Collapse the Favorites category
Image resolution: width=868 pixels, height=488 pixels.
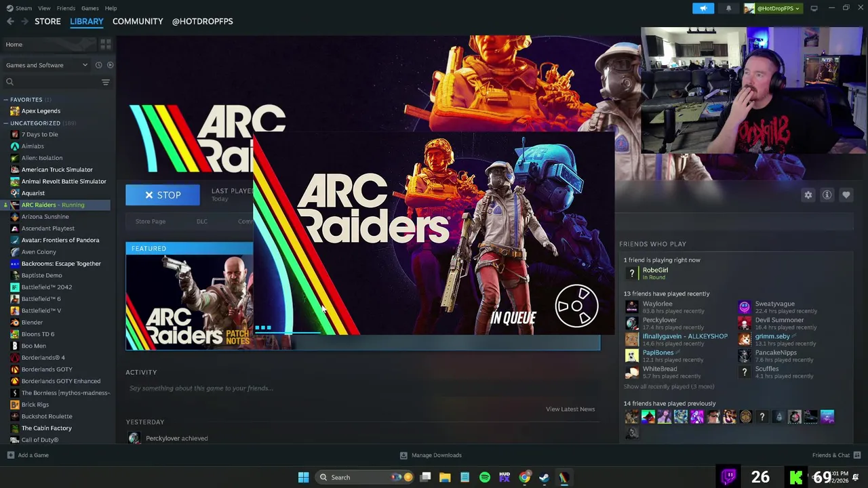(5, 100)
